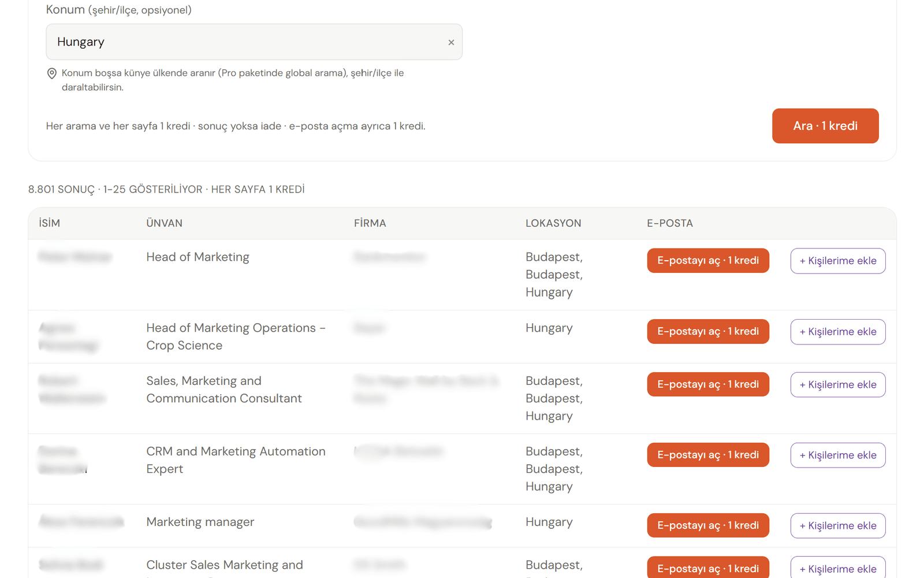Click the E-POSTA column header
This screenshot has height=578, width=924.
[x=670, y=223]
